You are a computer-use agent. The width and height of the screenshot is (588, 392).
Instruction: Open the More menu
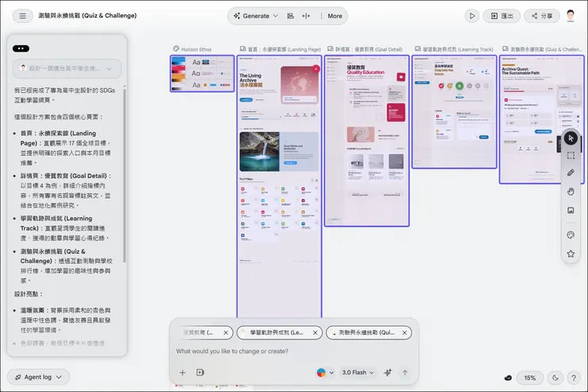pyautogui.click(x=331, y=16)
